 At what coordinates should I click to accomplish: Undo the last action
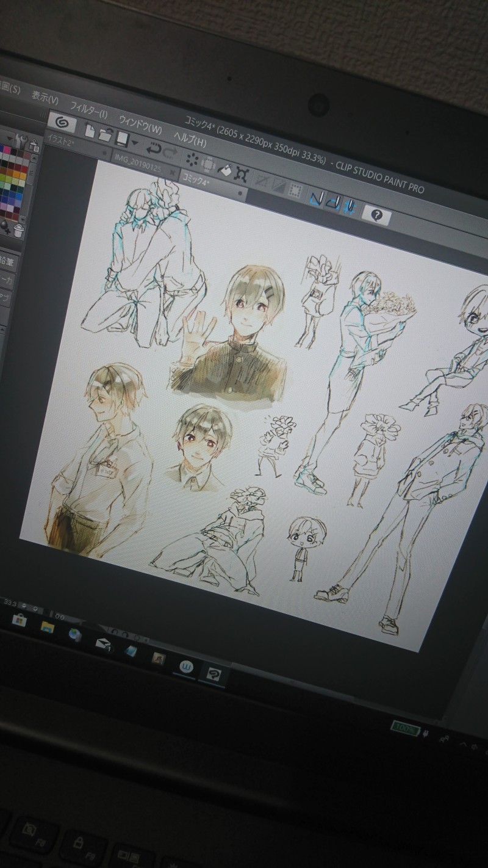(x=152, y=148)
